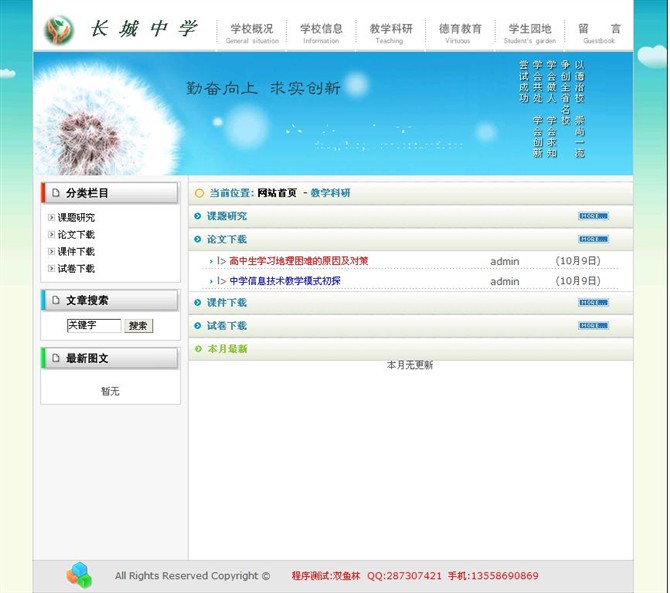670x593 pixels.
Task: Click the 本月最新 section heading
Action: pos(227,349)
